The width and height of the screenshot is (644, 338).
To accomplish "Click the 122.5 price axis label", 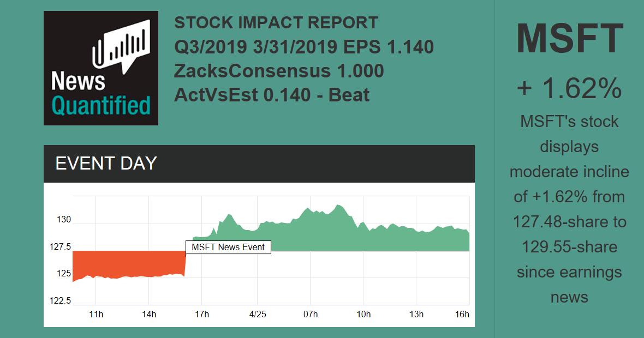I will tap(61, 301).
